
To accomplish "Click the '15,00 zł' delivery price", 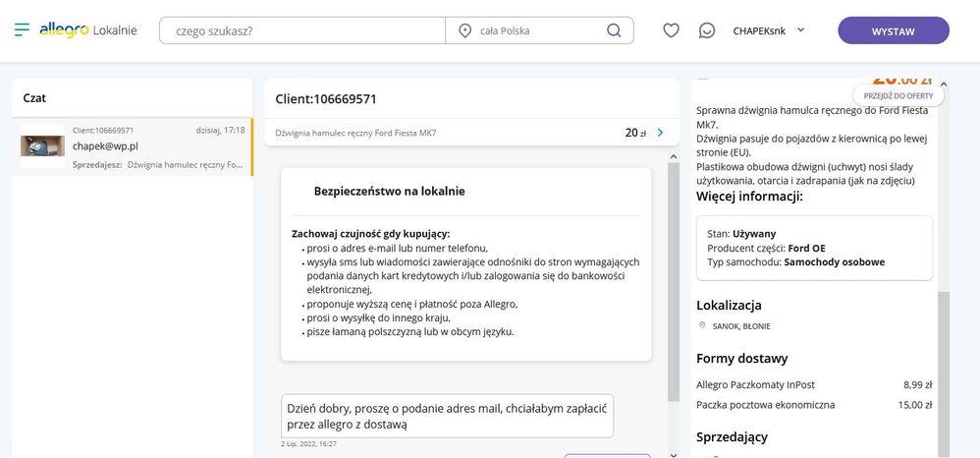I will pos(915,405).
